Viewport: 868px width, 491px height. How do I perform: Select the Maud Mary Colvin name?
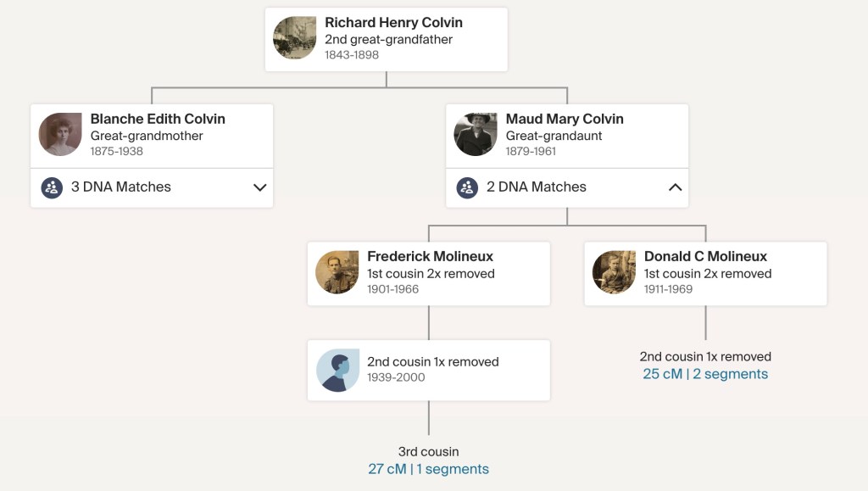(565, 119)
